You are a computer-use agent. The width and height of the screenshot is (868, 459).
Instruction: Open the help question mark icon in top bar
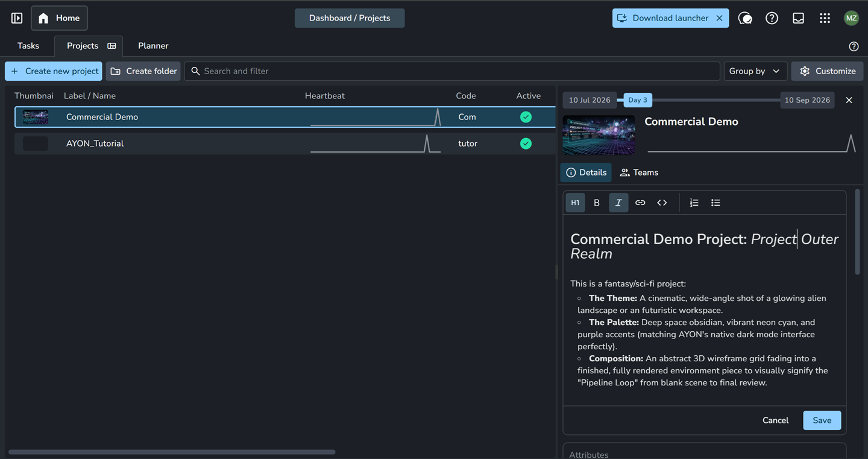[772, 18]
